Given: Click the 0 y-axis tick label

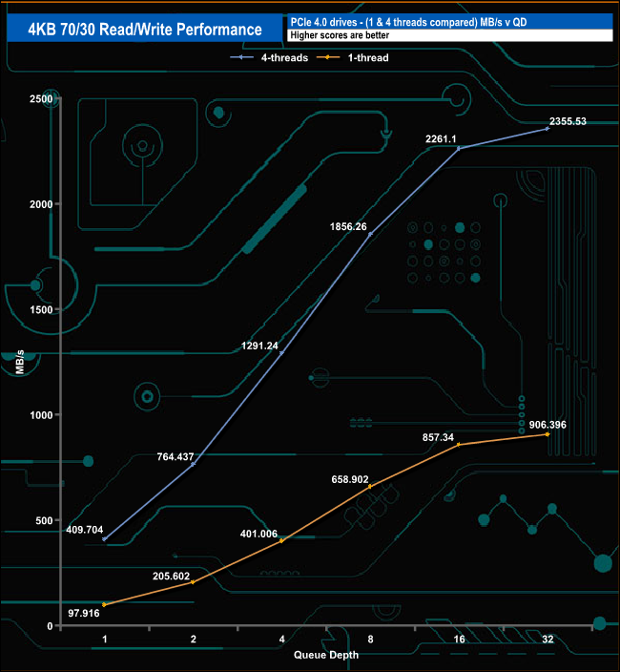Looking at the screenshot, I should coord(50,626).
